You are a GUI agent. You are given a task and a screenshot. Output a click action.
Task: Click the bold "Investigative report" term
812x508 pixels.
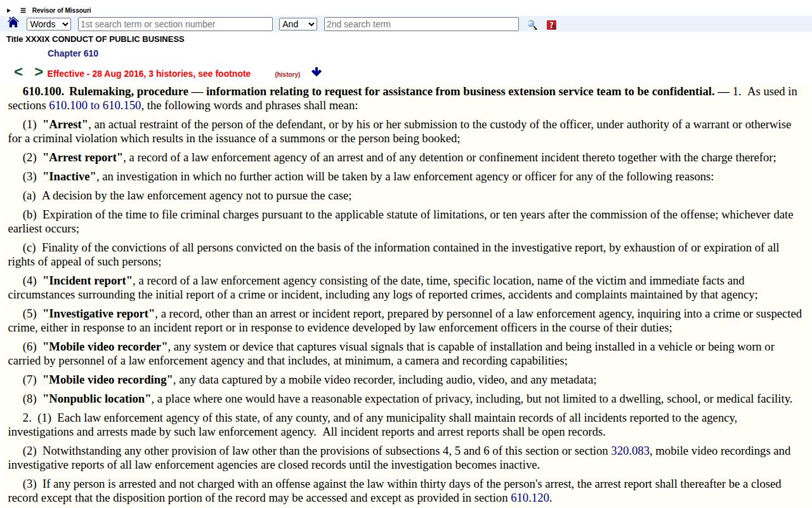(99, 314)
